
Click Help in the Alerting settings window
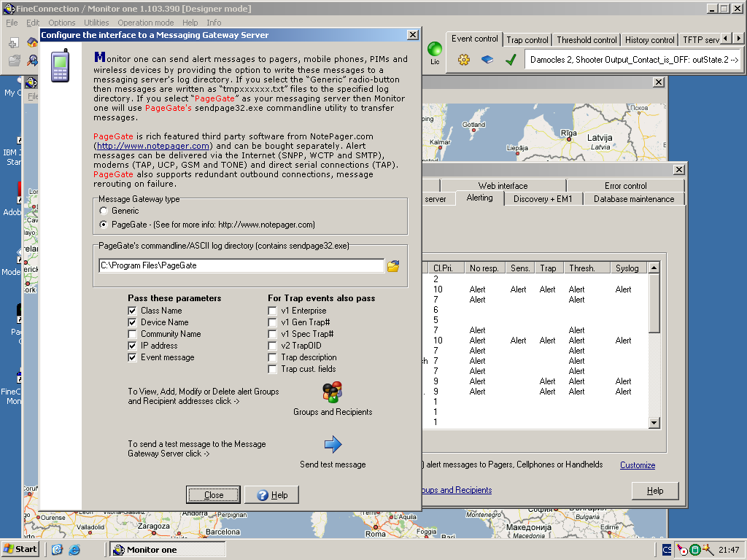(655, 491)
